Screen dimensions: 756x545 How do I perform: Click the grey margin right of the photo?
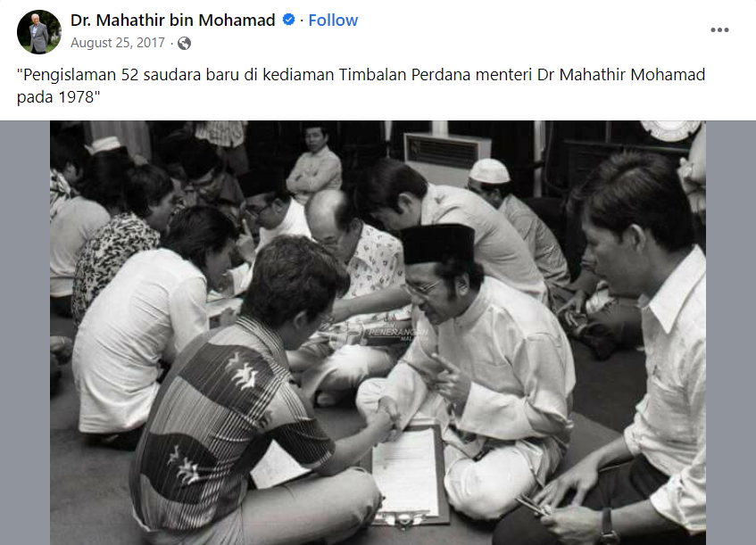point(731,333)
